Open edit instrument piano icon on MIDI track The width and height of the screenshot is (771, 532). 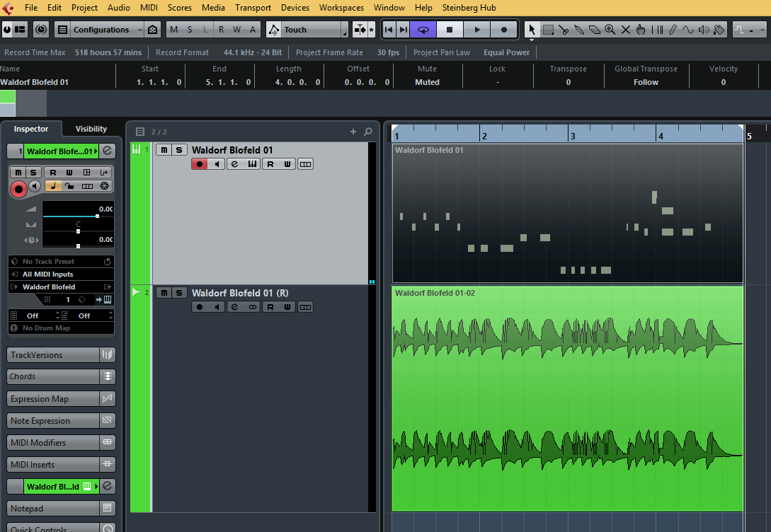tap(252, 164)
